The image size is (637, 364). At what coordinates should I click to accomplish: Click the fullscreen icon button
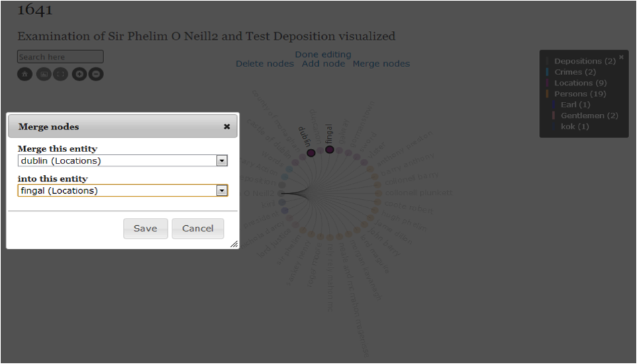tap(60, 74)
